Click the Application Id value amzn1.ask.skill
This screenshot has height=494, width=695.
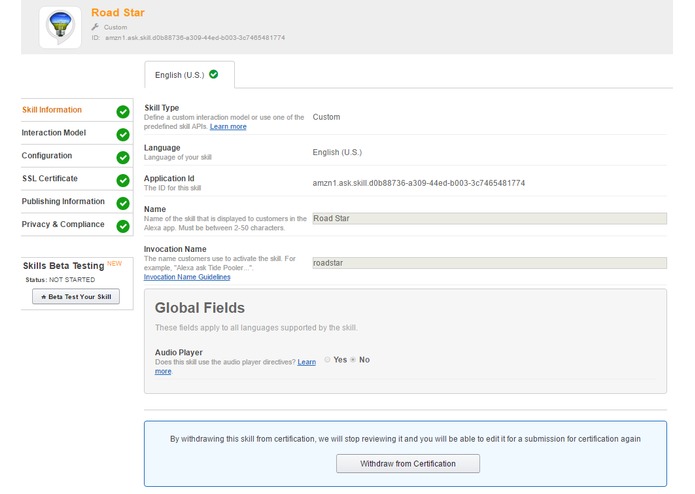pyautogui.click(x=418, y=183)
